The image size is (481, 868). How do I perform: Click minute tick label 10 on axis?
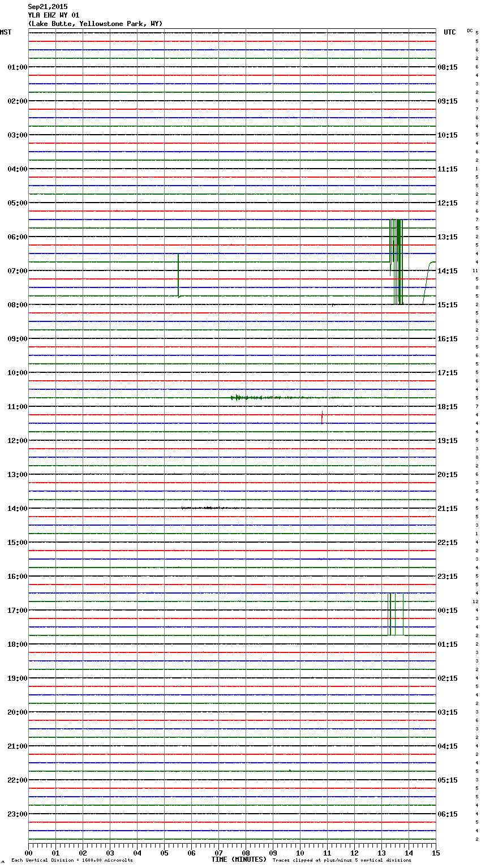click(x=300, y=853)
